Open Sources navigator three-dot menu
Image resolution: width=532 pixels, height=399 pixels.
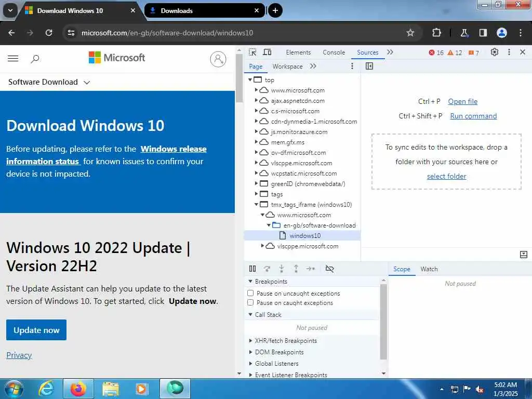[352, 66]
